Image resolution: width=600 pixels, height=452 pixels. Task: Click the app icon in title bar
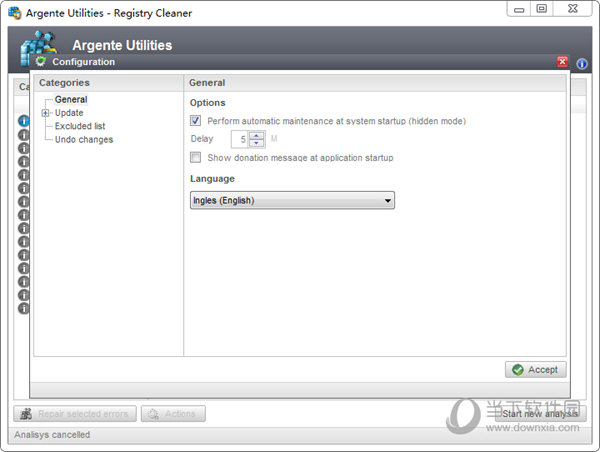15,13
